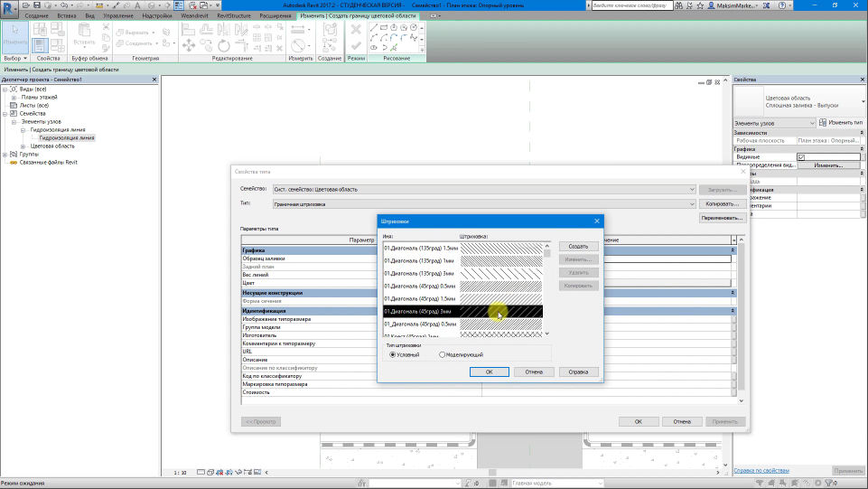868x489 pixels.
Task: Expand the Цветовая область tree node
Action: click(x=23, y=146)
